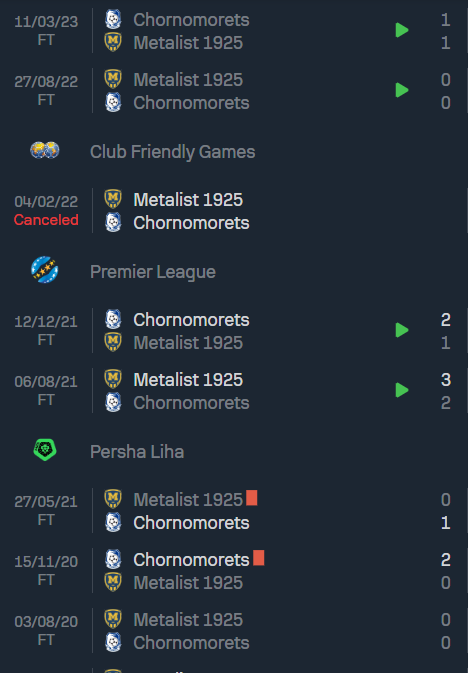The height and width of the screenshot is (673, 468).
Task: Open Persha Liha green lion logo
Action: pyautogui.click(x=45, y=450)
